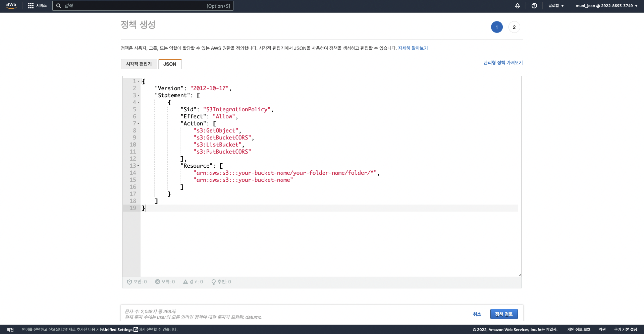The height and width of the screenshot is (334, 644).
Task: Click the "Allow" effect value
Action: pyautogui.click(x=224, y=116)
